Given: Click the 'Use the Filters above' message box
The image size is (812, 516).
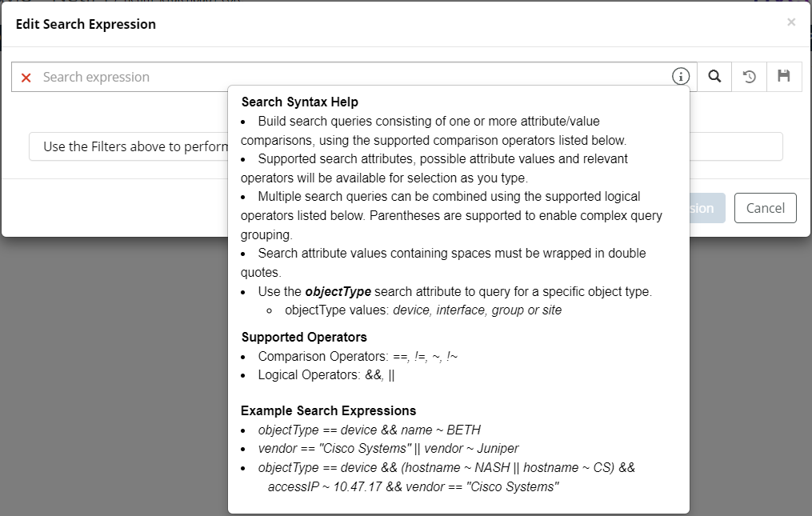Looking at the screenshot, I should (128, 146).
